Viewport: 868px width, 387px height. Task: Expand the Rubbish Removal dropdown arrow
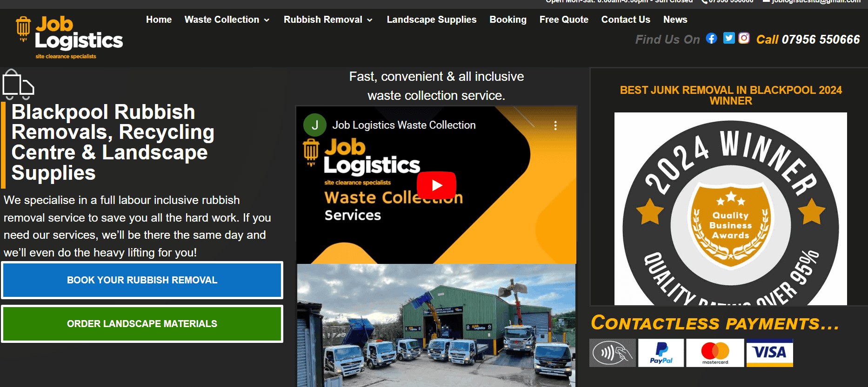click(370, 20)
